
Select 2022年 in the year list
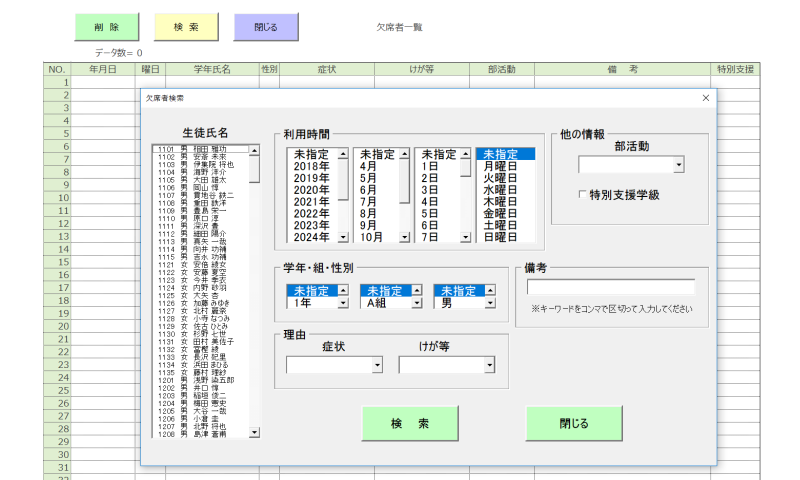(312, 213)
